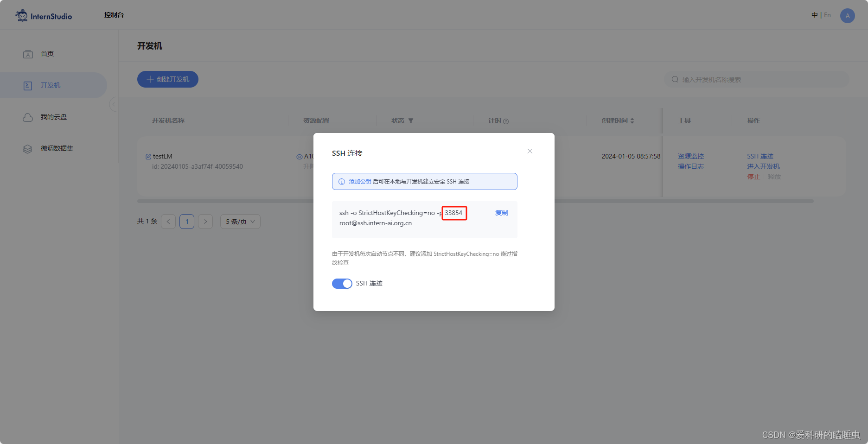
Task: Click the horizontal scrollbar under the table
Action: (x=475, y=201)
